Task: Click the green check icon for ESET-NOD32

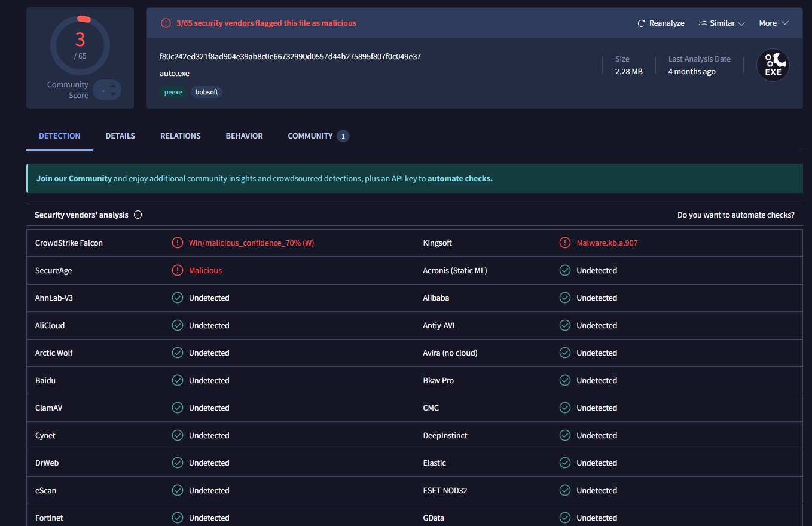Action: pos(565,490)
